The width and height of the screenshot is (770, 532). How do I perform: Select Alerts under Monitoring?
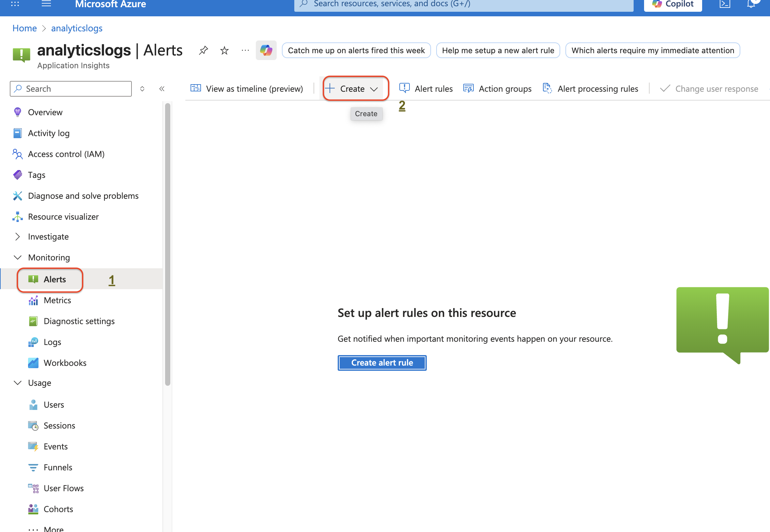[54, 279]
